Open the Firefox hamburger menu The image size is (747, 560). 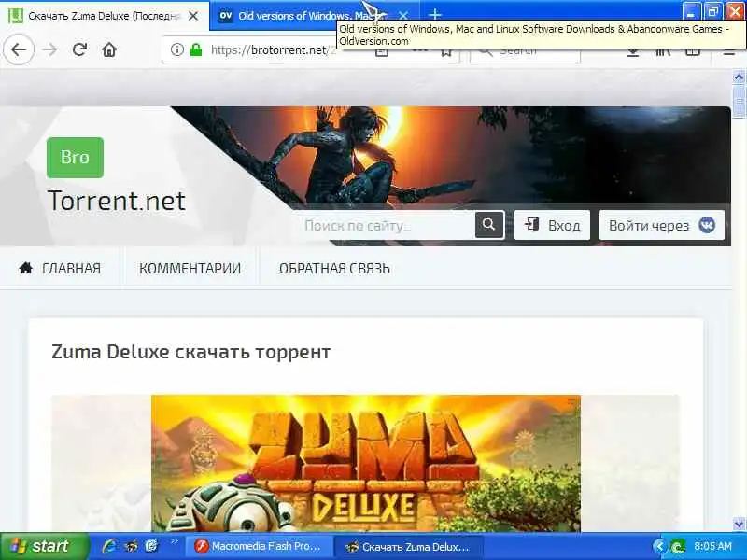[x=729, y=52]
